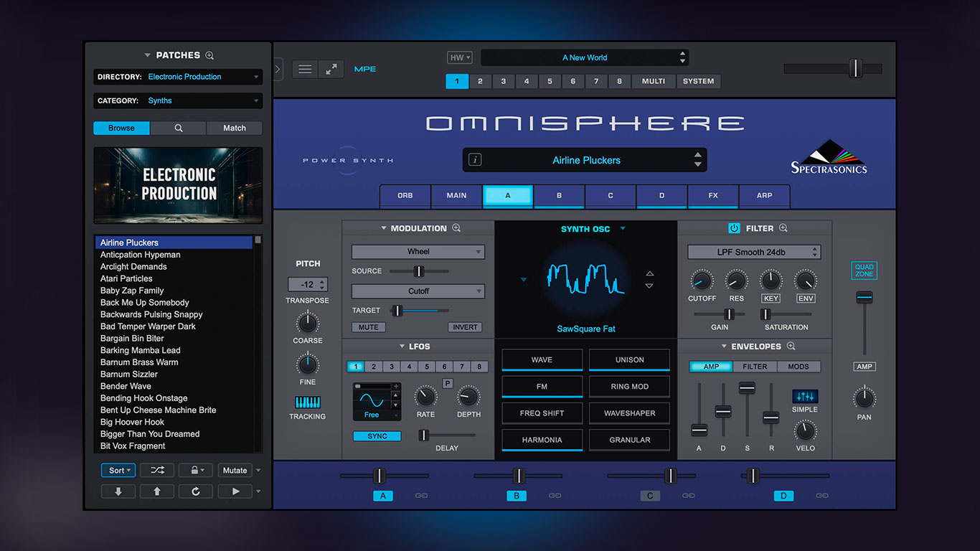Screen dimensions: 980x551
Task: Disable the LFO Sync button
Action: [377, 436]
